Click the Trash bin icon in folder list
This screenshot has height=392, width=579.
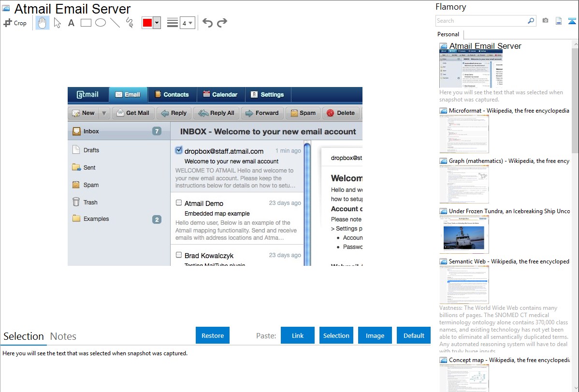tap(76, 202)
